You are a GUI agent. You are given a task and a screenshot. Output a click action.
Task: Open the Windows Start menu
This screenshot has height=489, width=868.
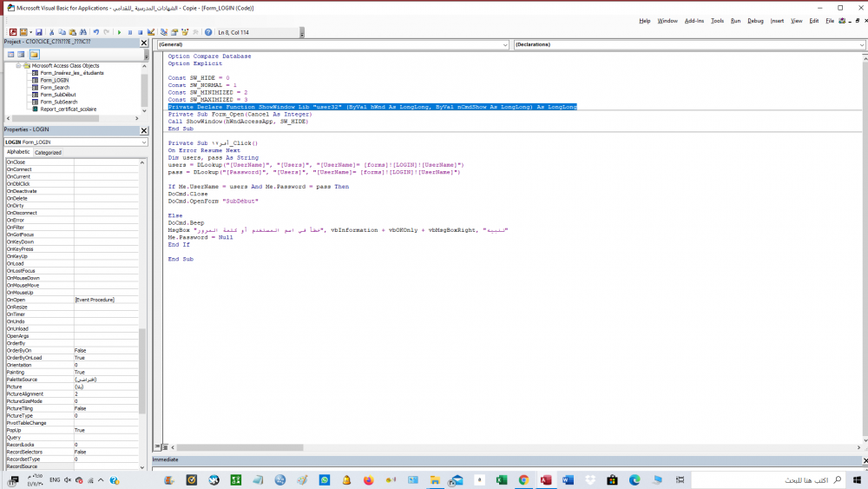pos(857,480)
